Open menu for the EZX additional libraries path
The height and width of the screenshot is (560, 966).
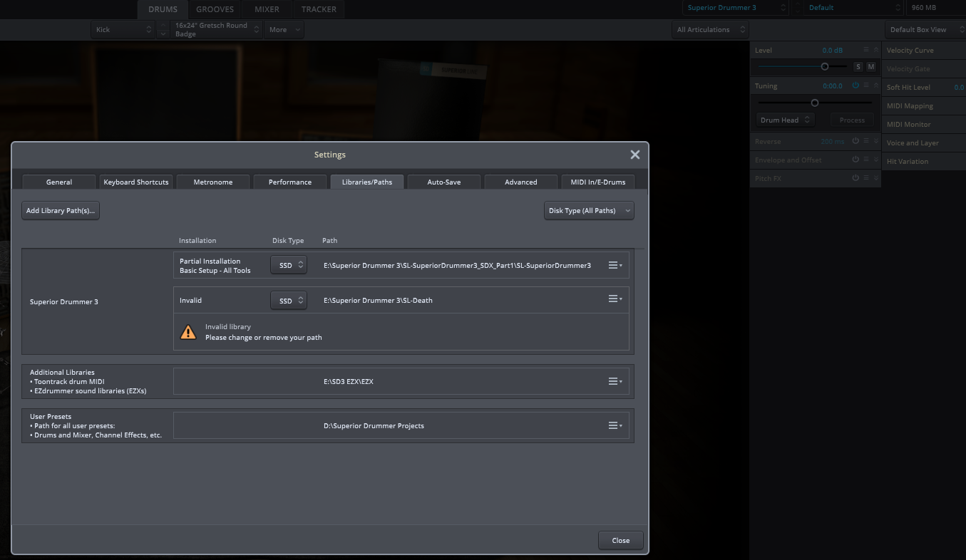[x=615, y=382]
